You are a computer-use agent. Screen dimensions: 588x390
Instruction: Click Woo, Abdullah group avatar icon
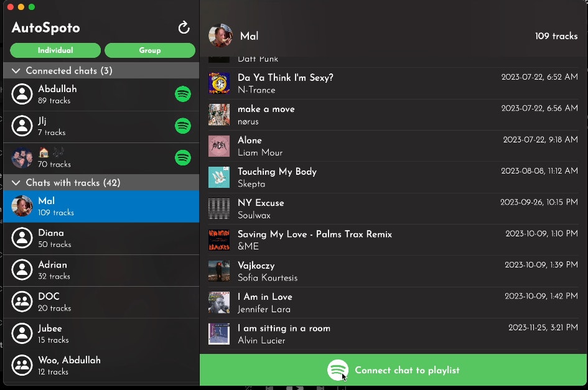[22, 365]
